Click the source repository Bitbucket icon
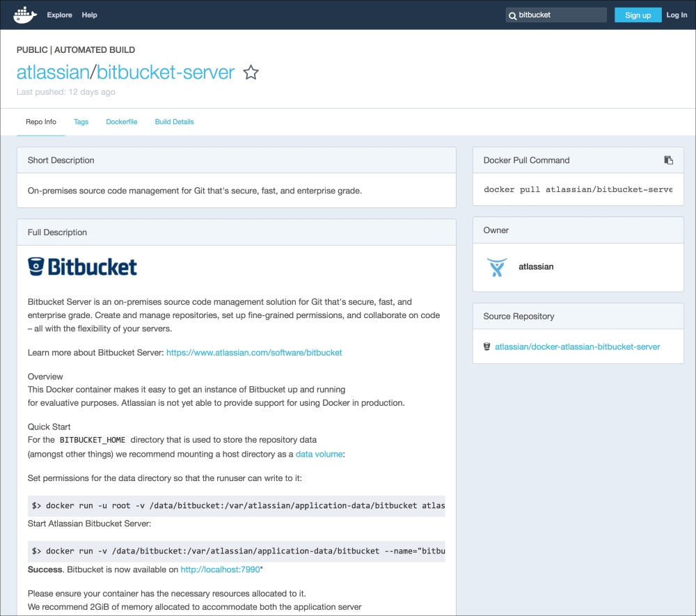 coord(487,347)
